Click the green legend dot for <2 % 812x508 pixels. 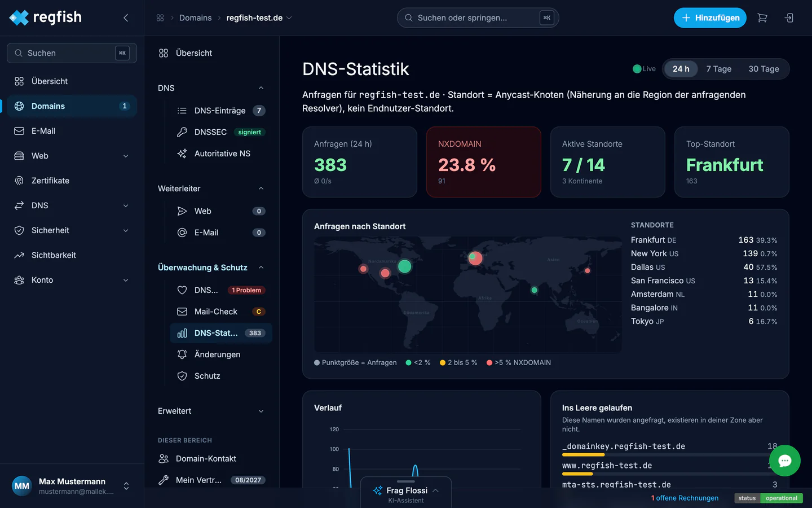click(408, 362)
